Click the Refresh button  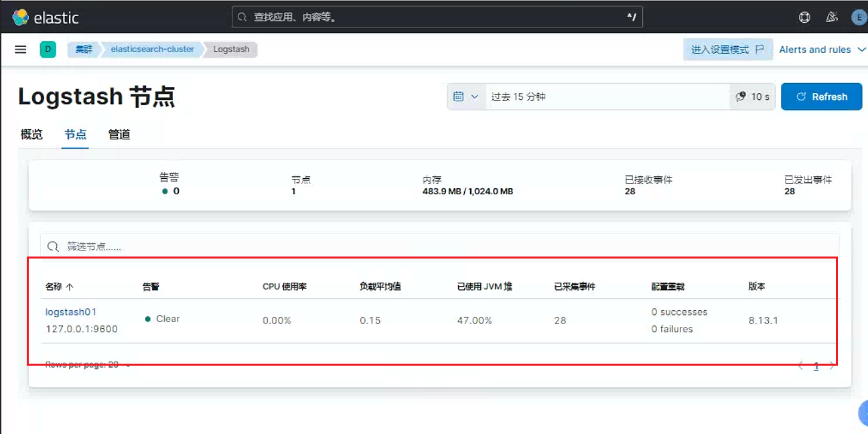tap(822, 96)
